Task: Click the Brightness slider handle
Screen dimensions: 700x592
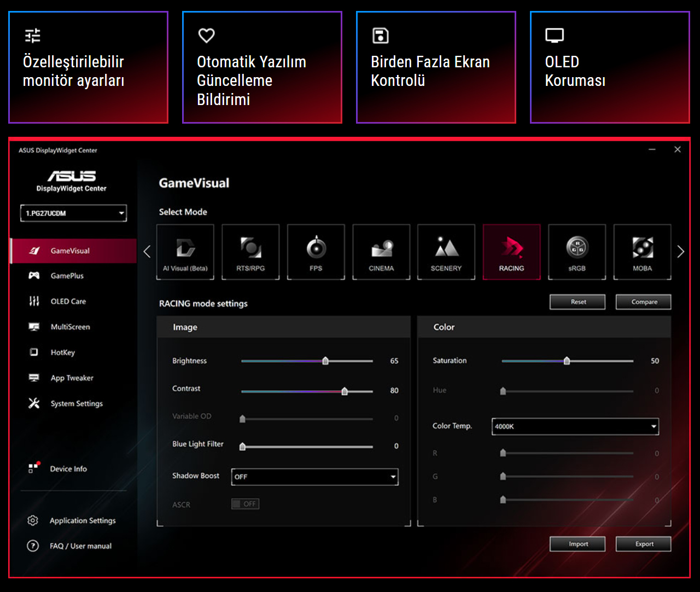Action: [325, 361]
